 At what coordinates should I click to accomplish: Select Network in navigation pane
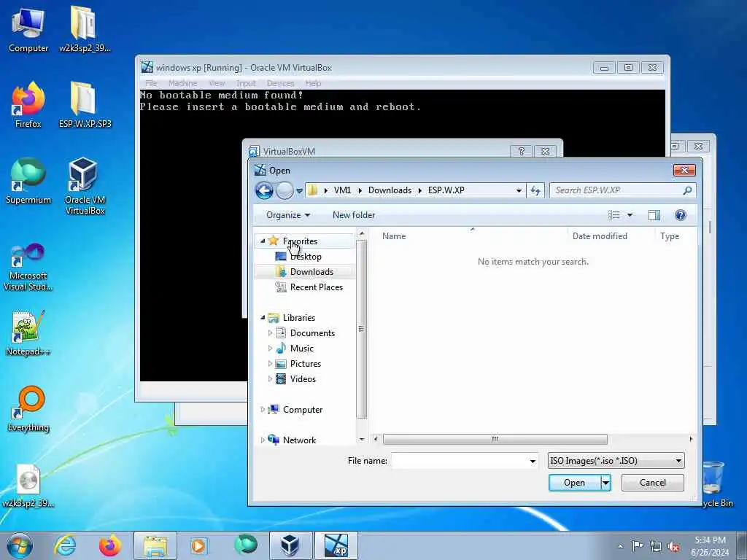(x=299, y=440)
